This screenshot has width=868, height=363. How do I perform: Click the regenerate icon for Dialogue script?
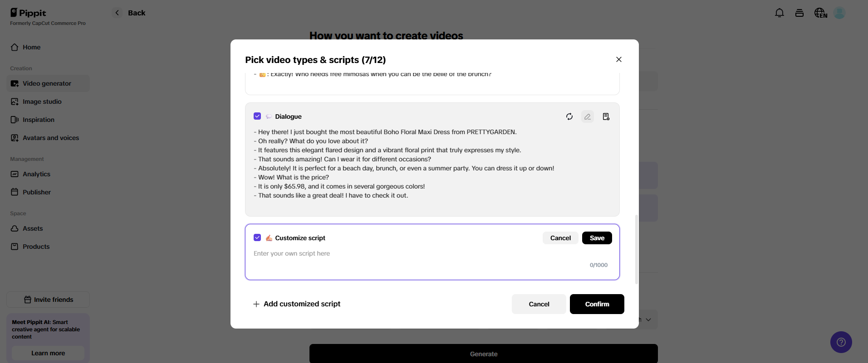[569, 116]
